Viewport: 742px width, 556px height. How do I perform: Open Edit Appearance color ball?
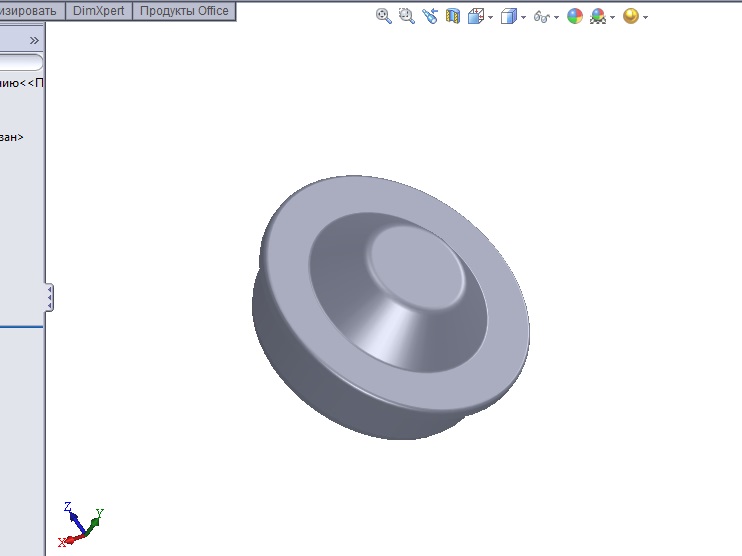coord(574,16)
